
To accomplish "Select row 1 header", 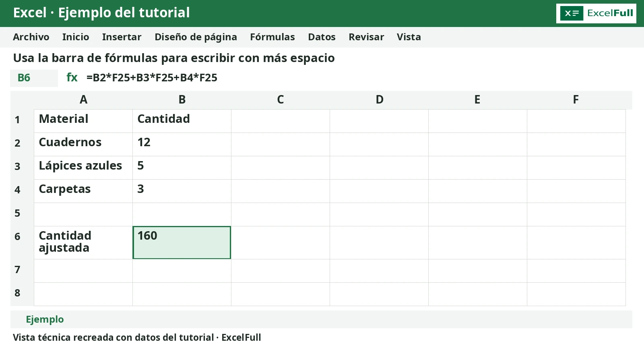I will click(x=22, y=121).
